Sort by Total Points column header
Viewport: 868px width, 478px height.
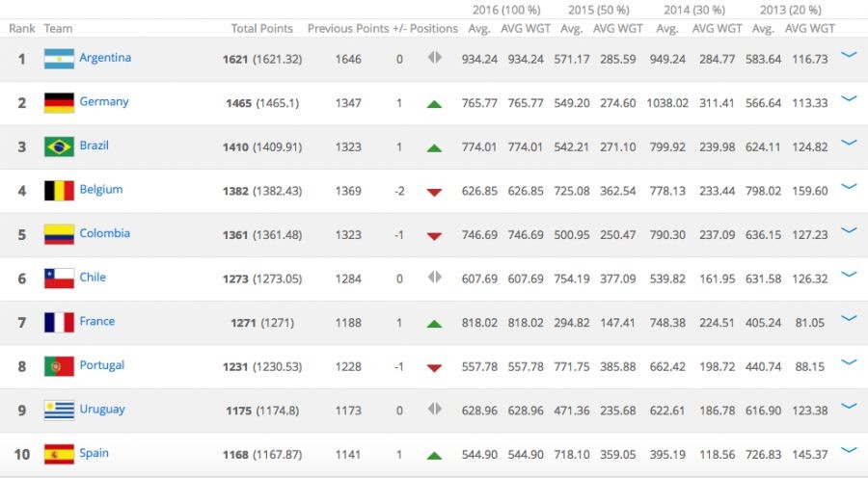point(262,29)
